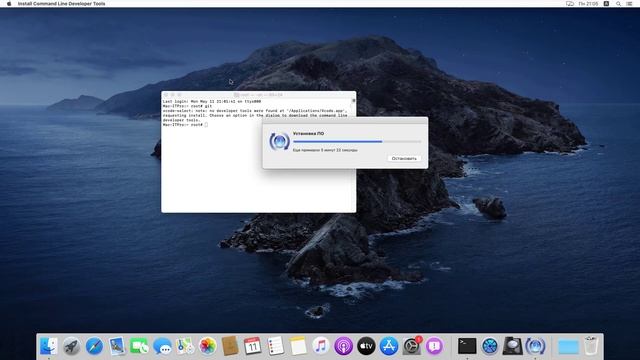Open the purple Feedback Assistant icon

(x=434, y=346)
